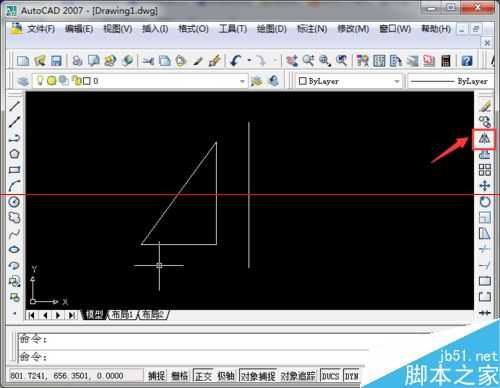The image size is (500, 388).
Task: Open the Insert Block tool
Action: [x=14, y=282]
